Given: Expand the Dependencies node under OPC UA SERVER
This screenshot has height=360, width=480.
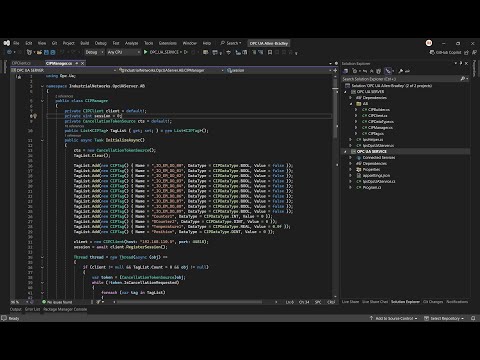Looking at the screenshot, I should (x=350, y=98).
